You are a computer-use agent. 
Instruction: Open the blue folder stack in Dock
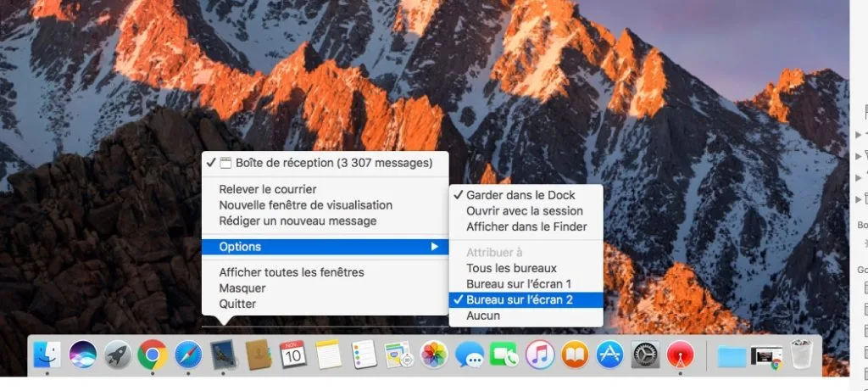(x=732, y=355)
